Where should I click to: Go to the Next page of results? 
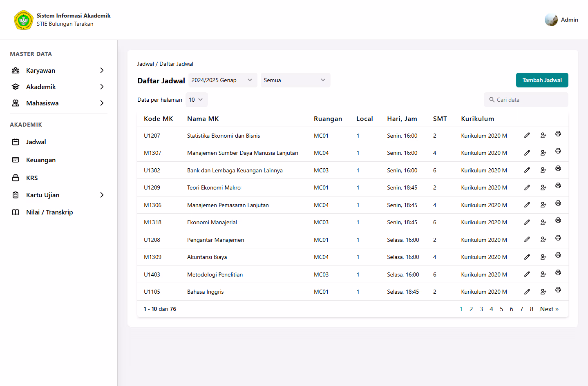coord(549,309)
